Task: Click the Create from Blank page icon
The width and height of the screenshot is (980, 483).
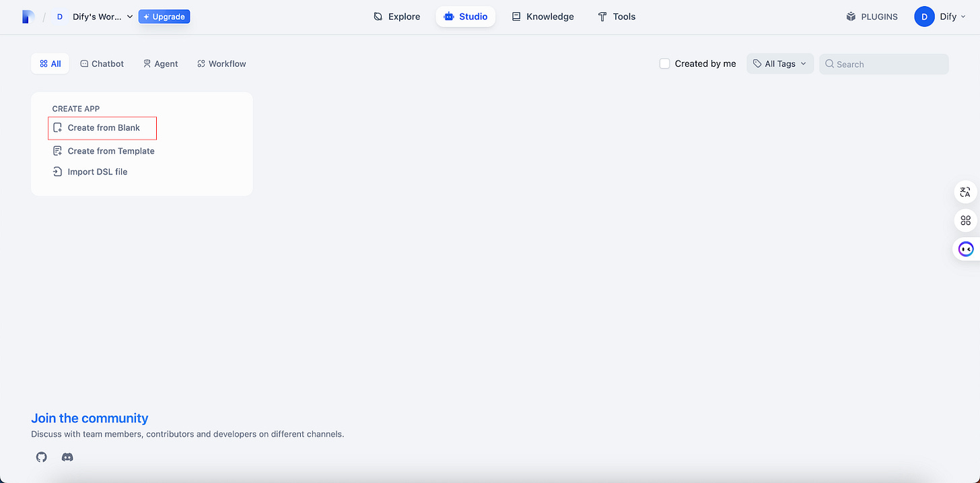Action: tap(58, 127)
